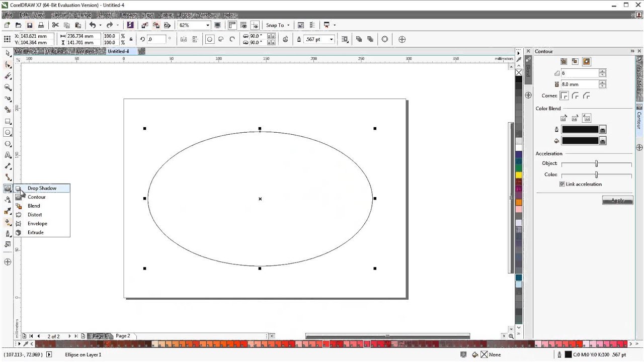Click the contour steps input field
The image size is (644, 362).
(580, 73)
